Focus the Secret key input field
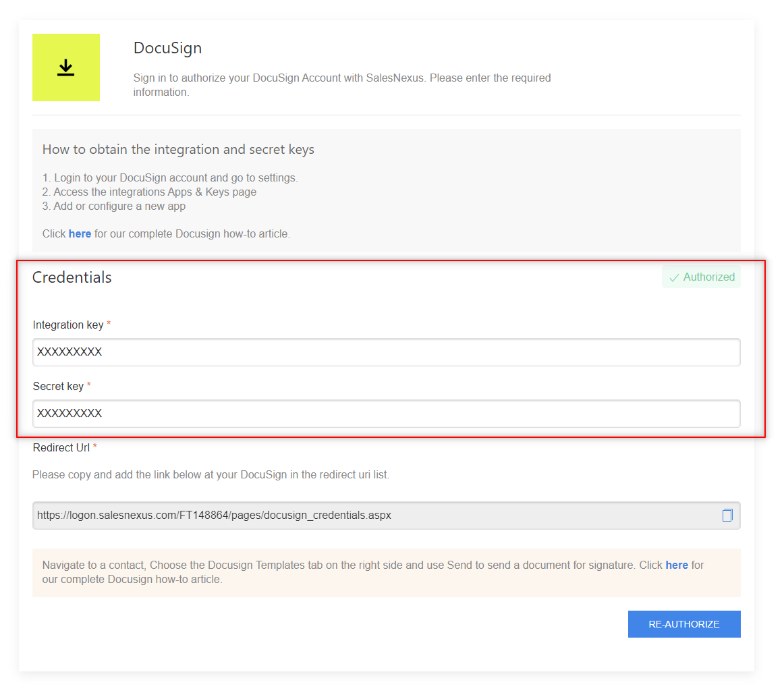Image resolution: width=784 pixels, height=695 pixels. point(386,414)
